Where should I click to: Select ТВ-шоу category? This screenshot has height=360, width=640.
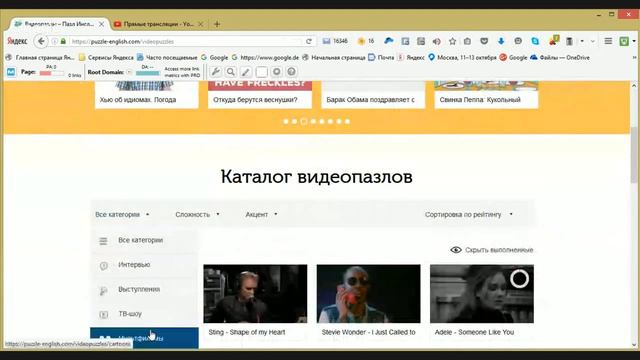click(144, 314)
